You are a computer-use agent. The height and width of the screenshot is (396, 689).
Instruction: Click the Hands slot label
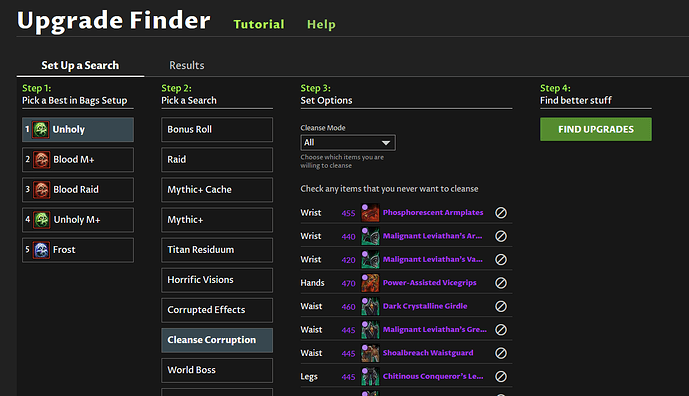(x=312, y=283)
